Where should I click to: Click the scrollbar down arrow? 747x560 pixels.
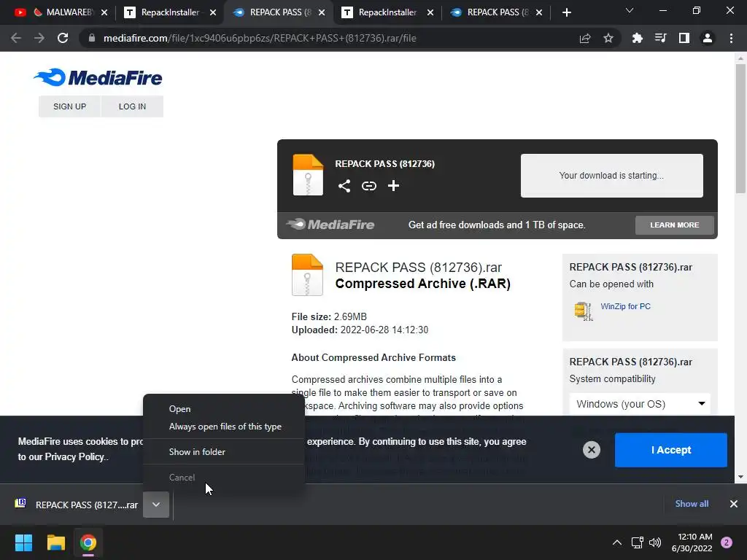coord(740,477)
